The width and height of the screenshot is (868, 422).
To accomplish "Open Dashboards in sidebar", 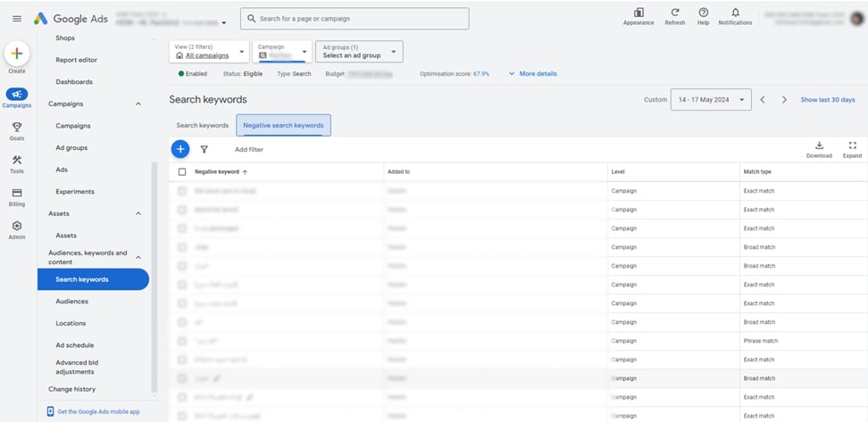I will coord(74,82).
